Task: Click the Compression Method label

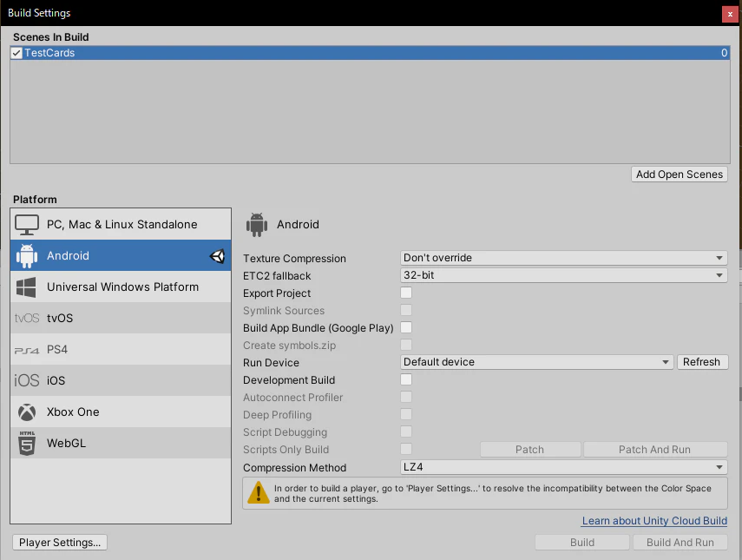Action: [294, 468]
